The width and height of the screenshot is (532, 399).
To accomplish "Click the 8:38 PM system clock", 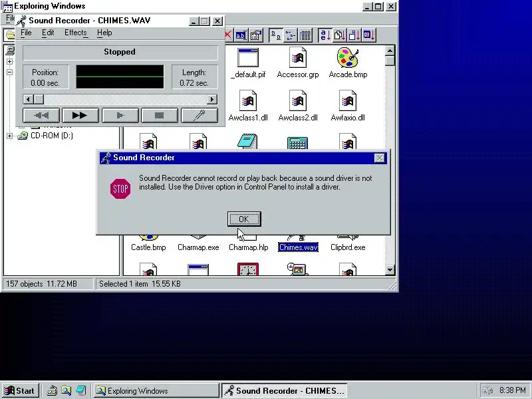I will pyautogui.click(x=513, y=390).
